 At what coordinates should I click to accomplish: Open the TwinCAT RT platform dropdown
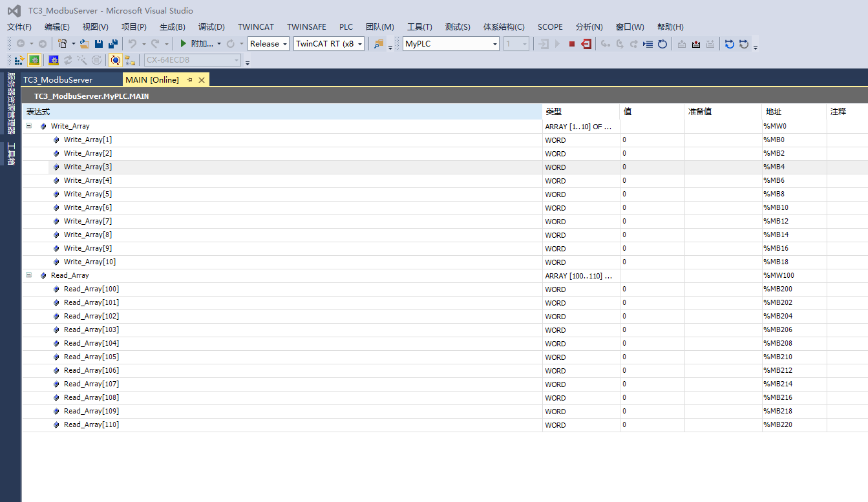click(x=360, y=43)
